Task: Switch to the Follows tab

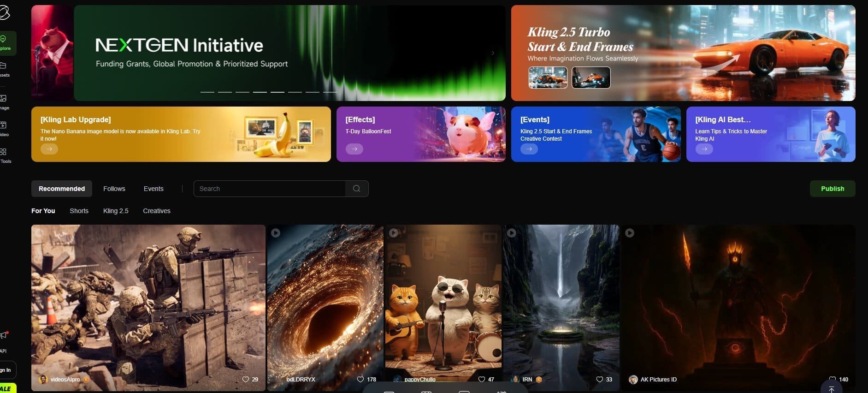Action: click(114, 189)
